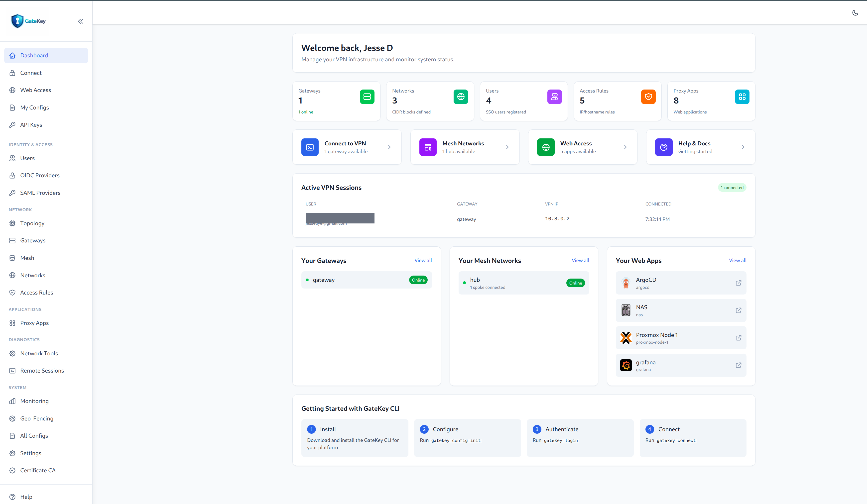Open Help & Docs card arrow
867x504 pixels.
743,147
